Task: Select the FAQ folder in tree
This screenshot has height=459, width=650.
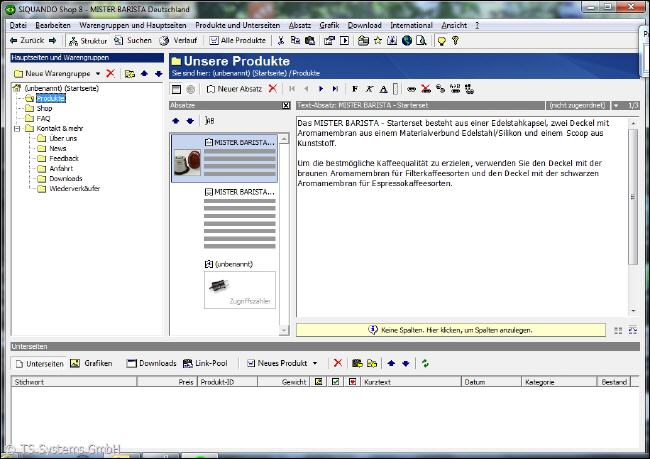Action: [x=43, y=118]
